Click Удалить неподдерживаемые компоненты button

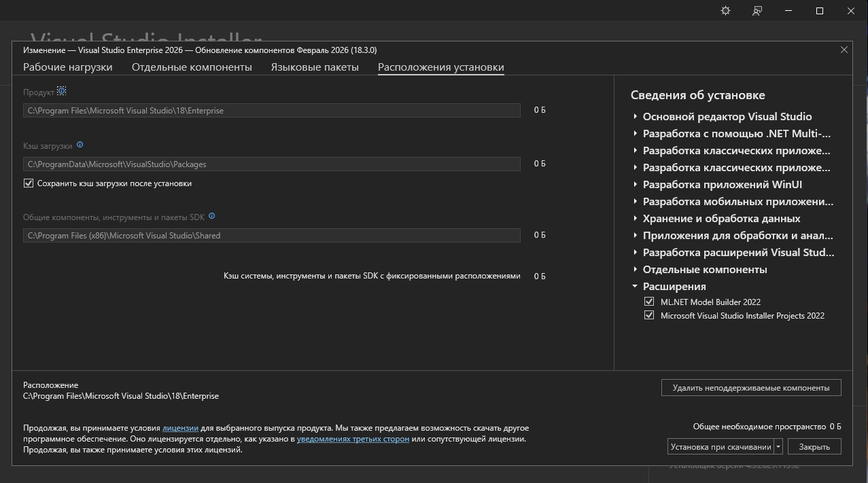pos(750,387)
